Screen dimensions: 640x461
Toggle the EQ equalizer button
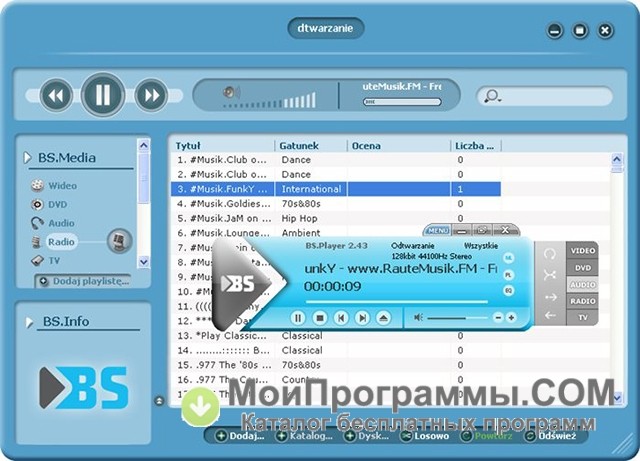(508, 291)
